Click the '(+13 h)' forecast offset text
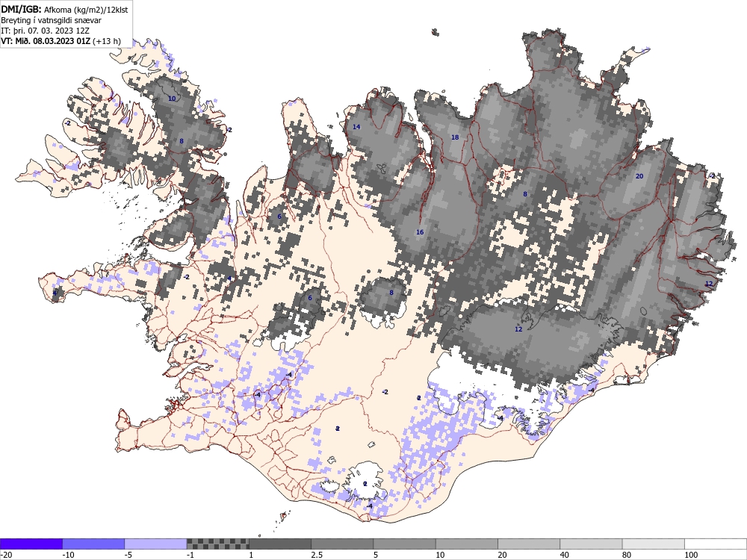747x560 pixels. [107, 41]
